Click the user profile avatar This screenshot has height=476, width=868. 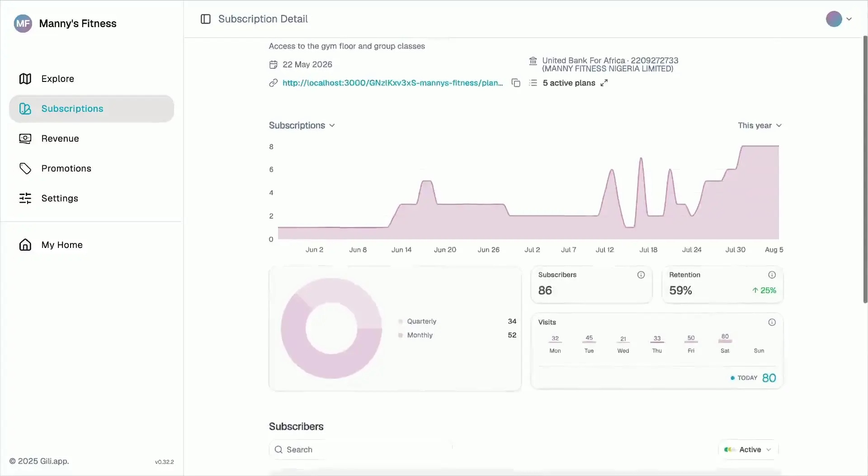(834, 19)
